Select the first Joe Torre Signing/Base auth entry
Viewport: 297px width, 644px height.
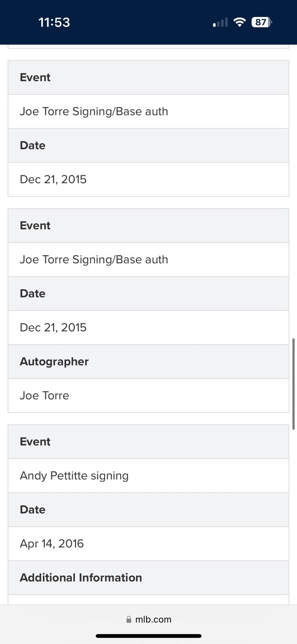pos(94,111)
